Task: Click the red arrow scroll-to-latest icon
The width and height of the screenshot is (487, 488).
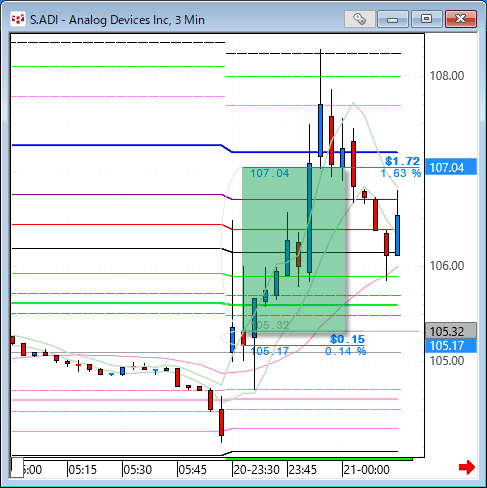Action: click(467, 467)
